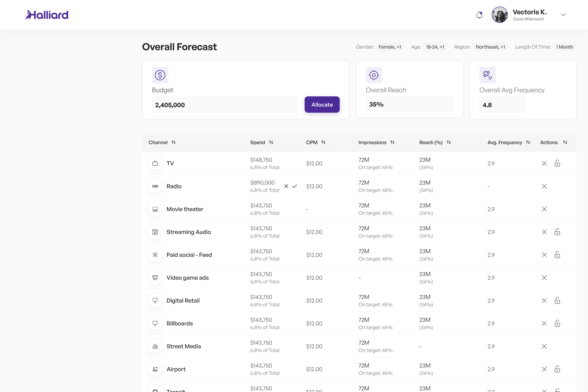The image size is (588, 392).
Task: Cancel the Radio spend edit
Action: 286,186
